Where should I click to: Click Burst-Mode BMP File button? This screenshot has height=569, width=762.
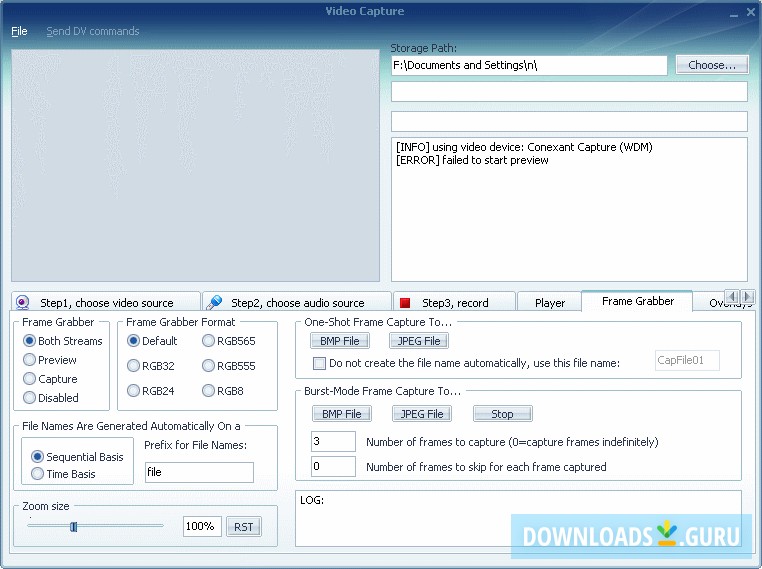342,414
